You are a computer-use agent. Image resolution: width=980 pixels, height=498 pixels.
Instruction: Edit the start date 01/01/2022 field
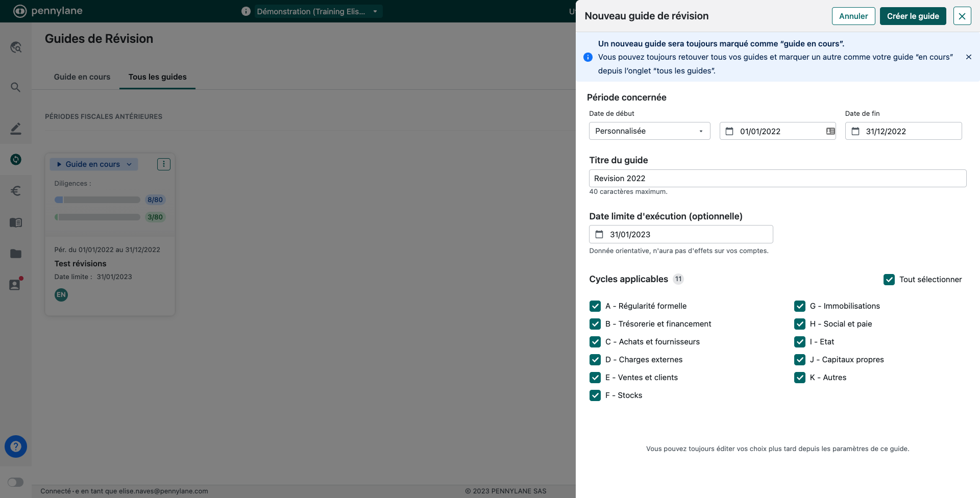tap(778, 131)
